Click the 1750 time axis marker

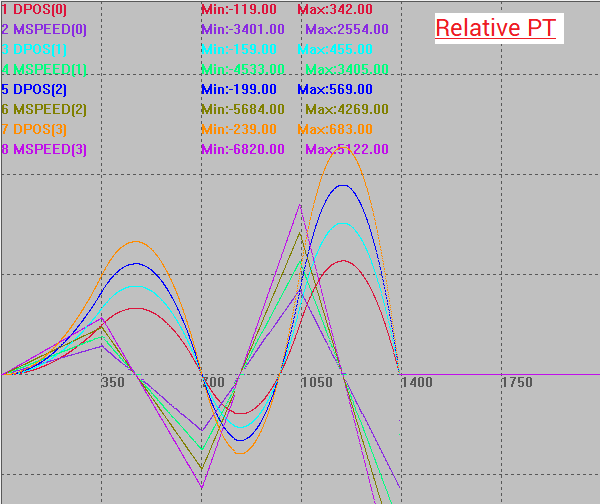tap(516, 383)
